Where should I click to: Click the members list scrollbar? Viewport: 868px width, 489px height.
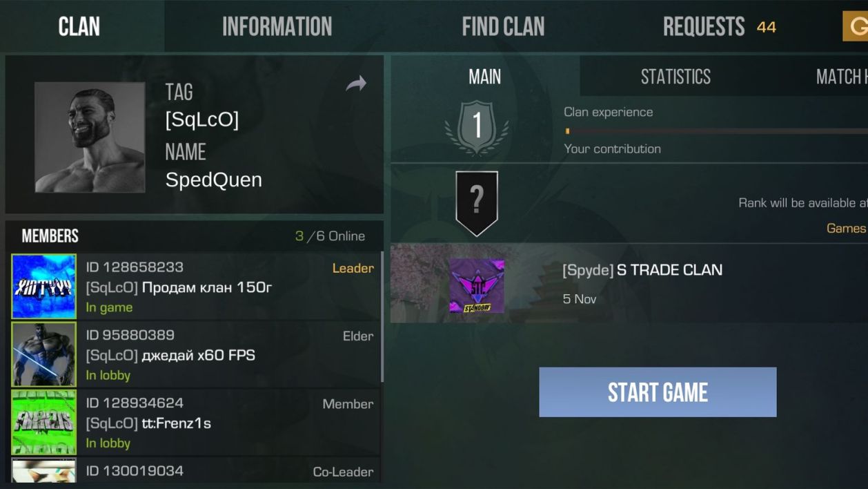(382, 318)
